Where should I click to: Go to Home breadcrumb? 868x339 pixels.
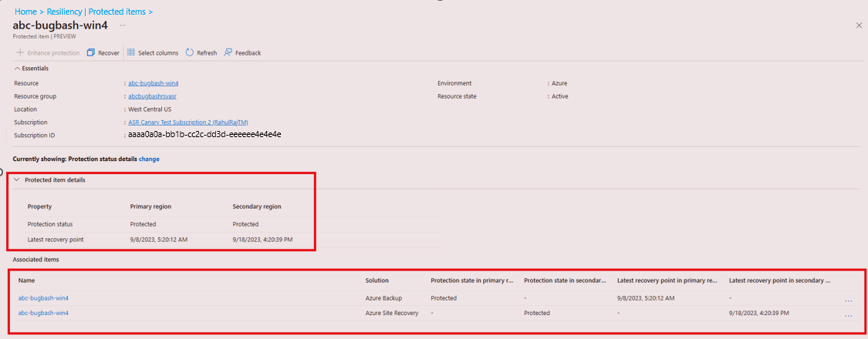(x=25, y=11)
